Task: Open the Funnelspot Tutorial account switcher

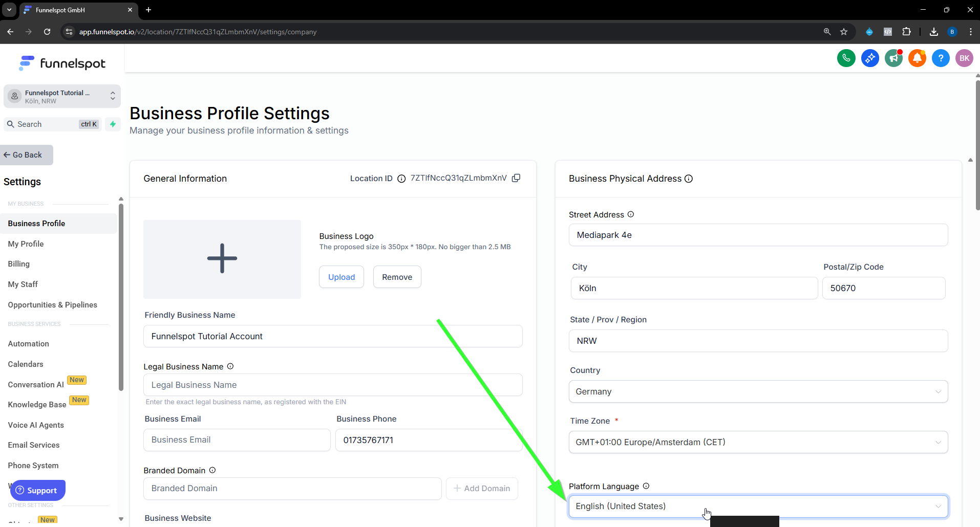Action: [x=62, y=96]
